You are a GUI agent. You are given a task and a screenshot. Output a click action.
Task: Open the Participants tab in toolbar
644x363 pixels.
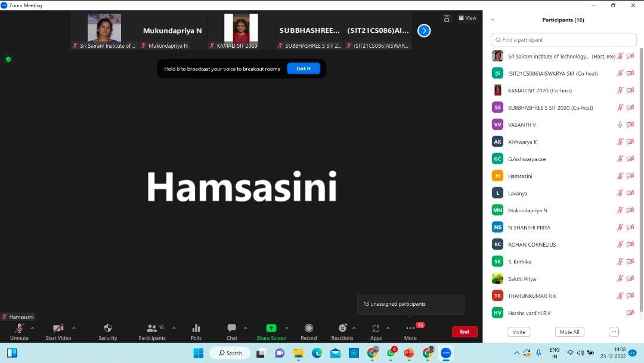click(x=152, y=328)
